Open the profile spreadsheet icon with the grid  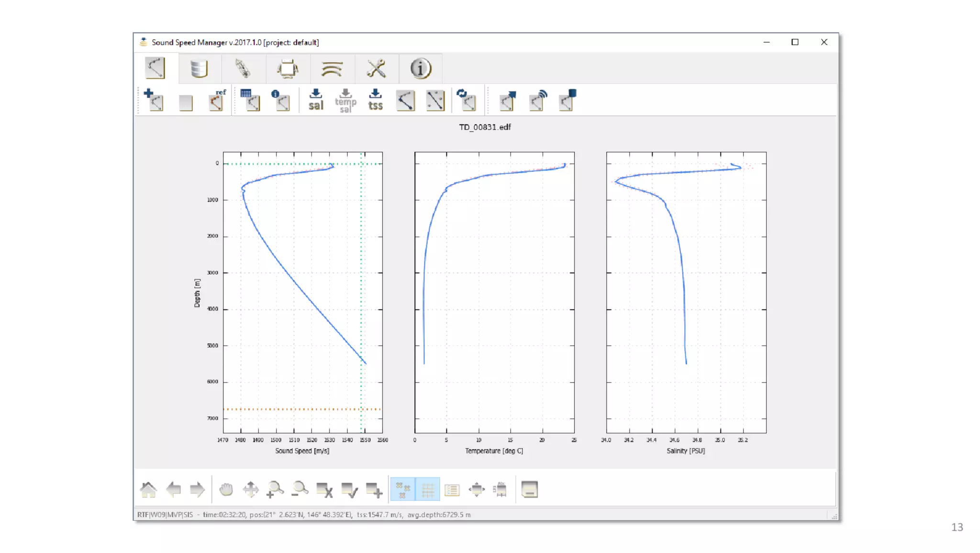(x=250, y=100)
